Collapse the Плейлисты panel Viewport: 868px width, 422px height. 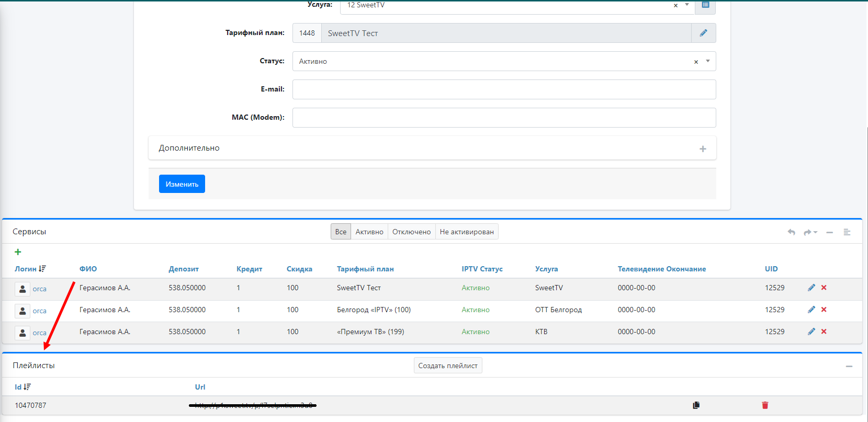pos(849,367)
